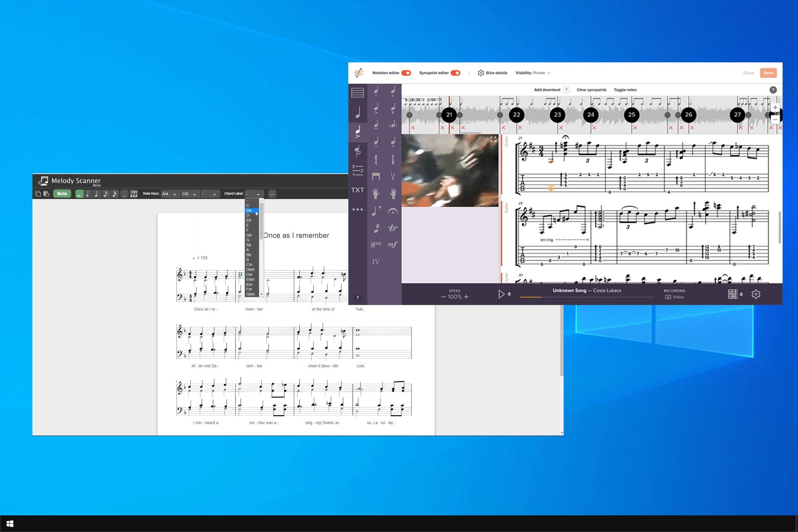This screenshot has height=532, width=798.
Task: Select the sixteenth note duration in Melody Scanner
Action: click(115, 194)
